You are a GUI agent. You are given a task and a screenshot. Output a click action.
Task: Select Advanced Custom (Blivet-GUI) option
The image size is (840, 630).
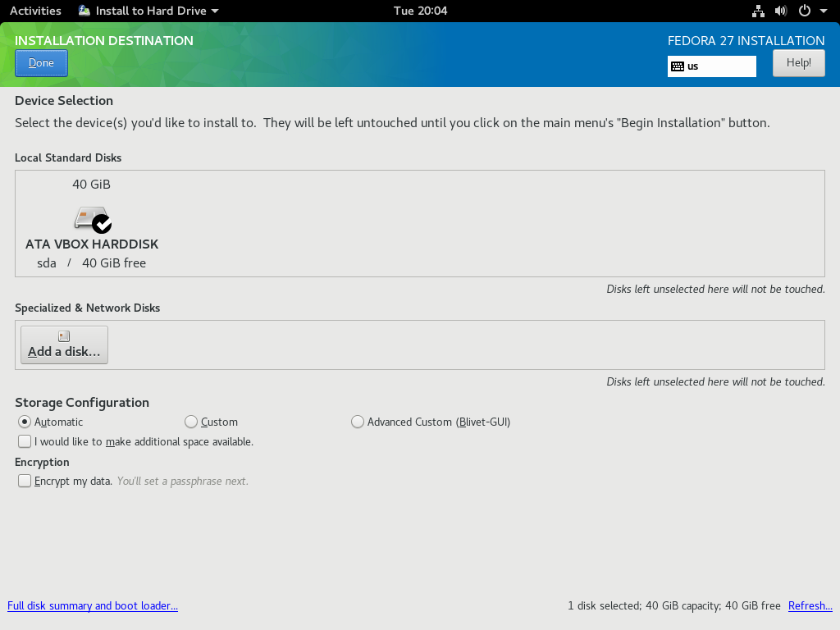pos(357,422)
